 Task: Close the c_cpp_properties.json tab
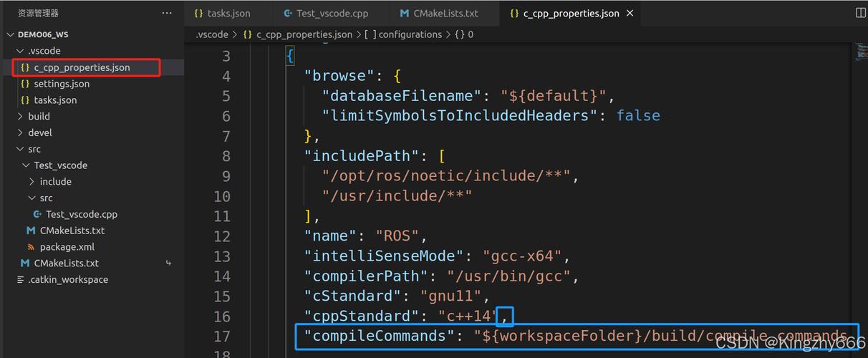tap(630, 14)
